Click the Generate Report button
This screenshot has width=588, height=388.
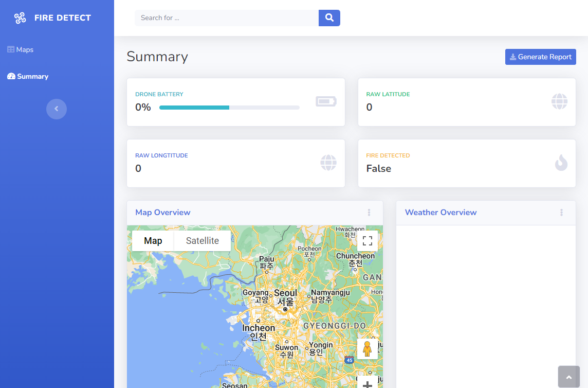pyautogui.click(x=540, y=57)
